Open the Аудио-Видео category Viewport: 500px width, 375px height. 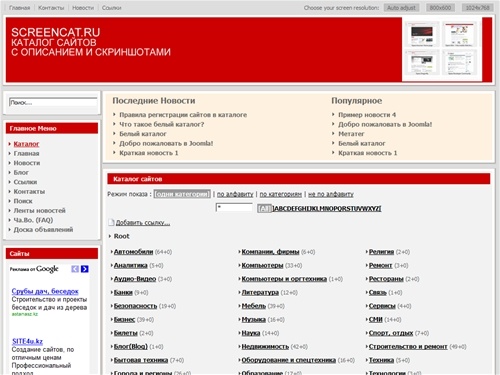pos(135,279)
